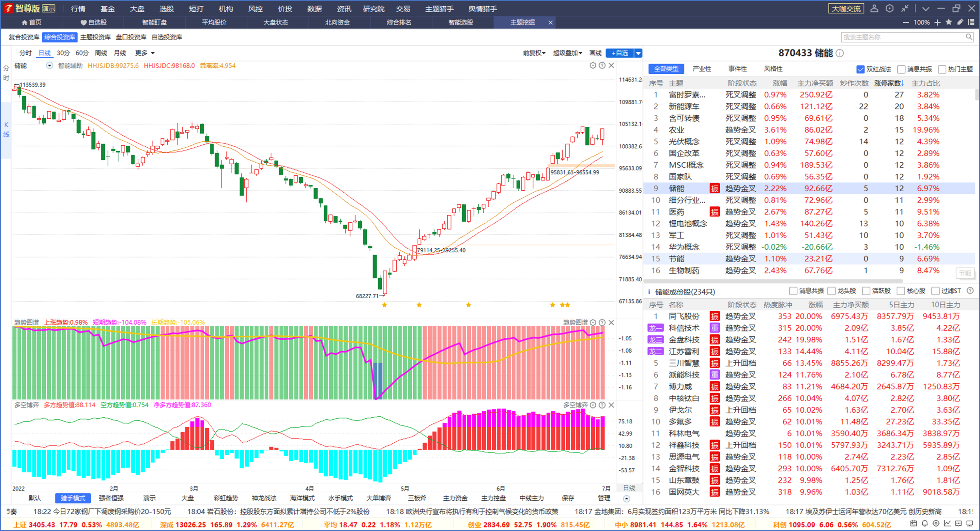Click help icon of 多空博弈 panel
The width and height of the screenshot is (980, 531).
pyautogui.click(x=602, y=405)
